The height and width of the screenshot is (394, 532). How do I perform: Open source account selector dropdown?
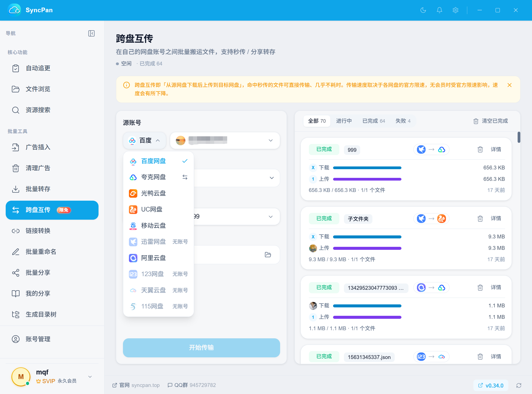pyautogui.click(x=225, y=140)
